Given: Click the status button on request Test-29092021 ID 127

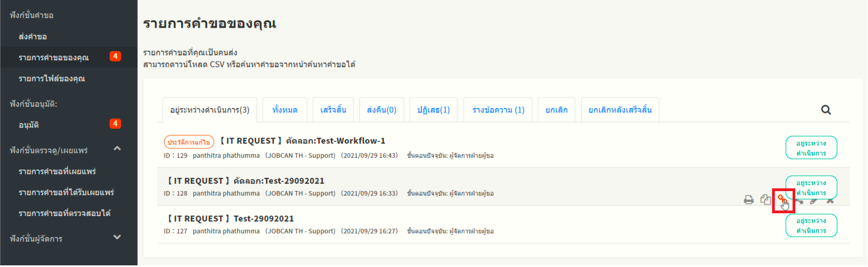Looking at the screenshot, I should tap(811, 225).
